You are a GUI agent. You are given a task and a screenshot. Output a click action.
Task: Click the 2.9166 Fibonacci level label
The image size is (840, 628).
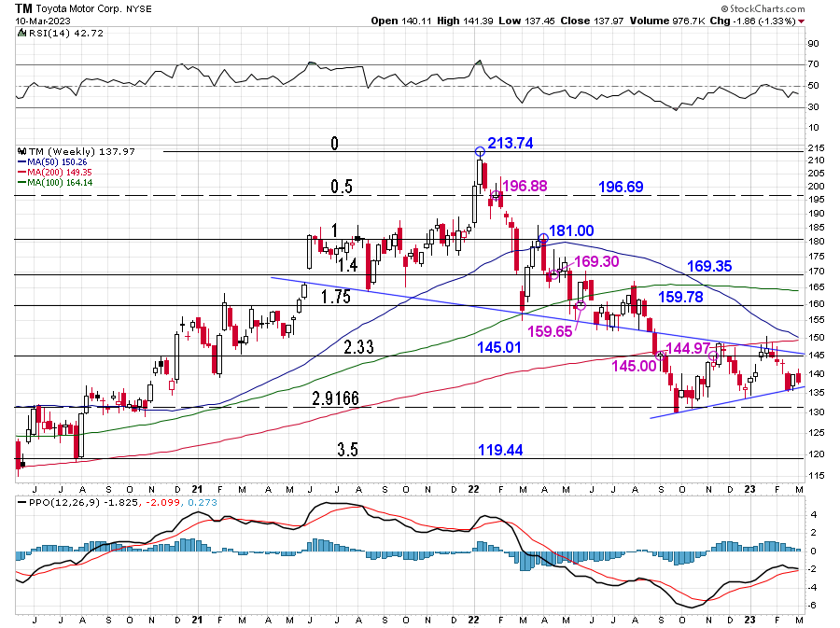(335, 398)
